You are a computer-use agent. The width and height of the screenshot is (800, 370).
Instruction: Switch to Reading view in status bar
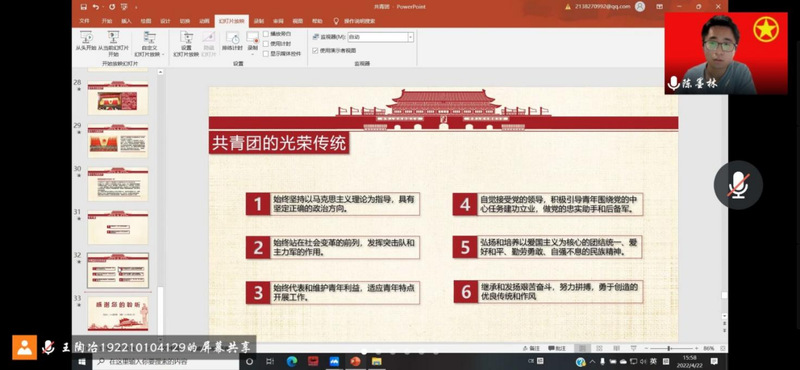point(616,348)
